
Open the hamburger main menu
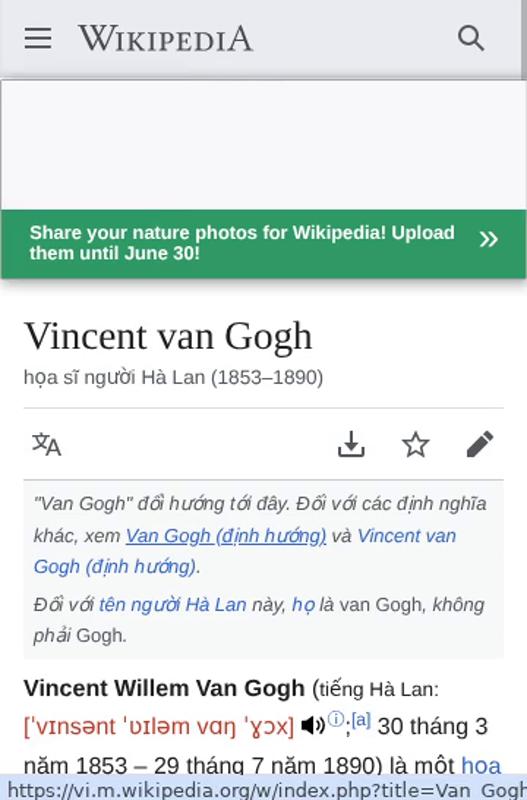pyautogui.click(x=38, y=38)
